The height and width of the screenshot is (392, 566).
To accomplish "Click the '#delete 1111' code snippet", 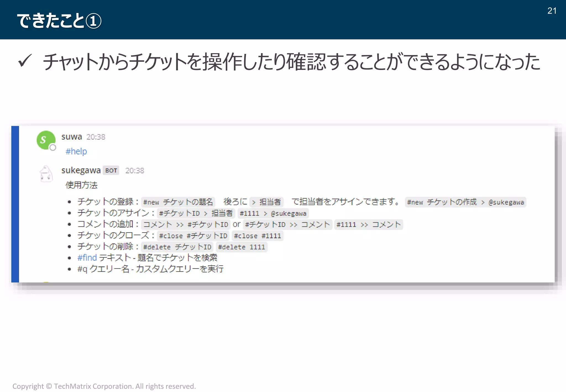I will (241, 247).
